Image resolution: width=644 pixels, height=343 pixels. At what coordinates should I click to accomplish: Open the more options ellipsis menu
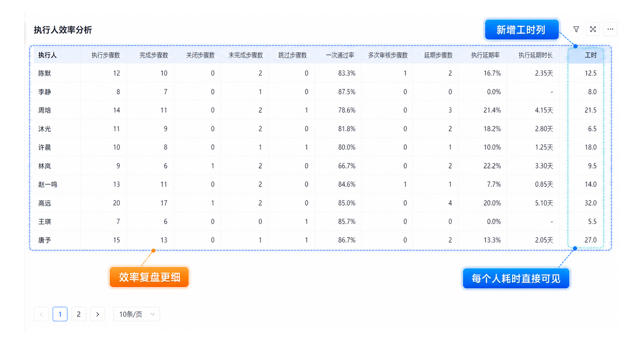[x=610, y=29]
